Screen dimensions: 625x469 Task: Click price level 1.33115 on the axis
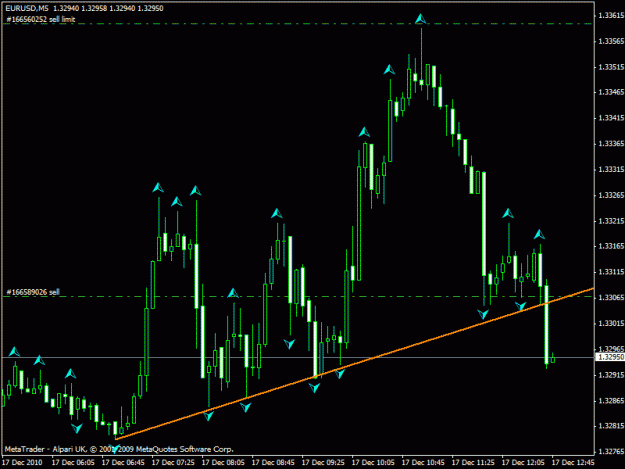pyautogui.click(x=611, y=272)
